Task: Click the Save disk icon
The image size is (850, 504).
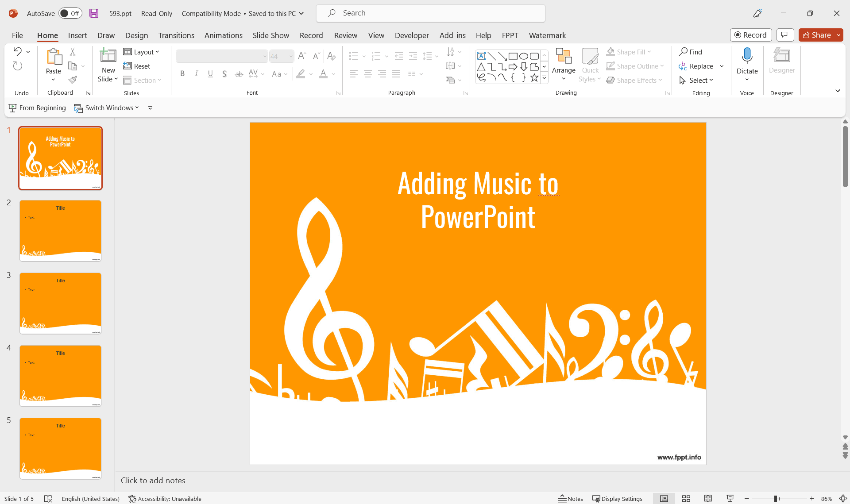Action: tap(94, 13)
